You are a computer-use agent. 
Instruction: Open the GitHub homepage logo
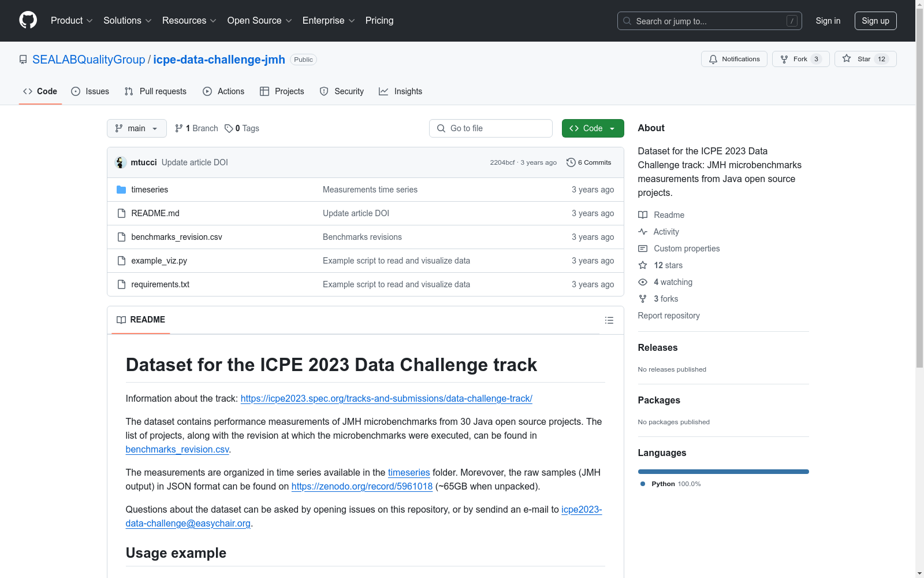point(28,20)
